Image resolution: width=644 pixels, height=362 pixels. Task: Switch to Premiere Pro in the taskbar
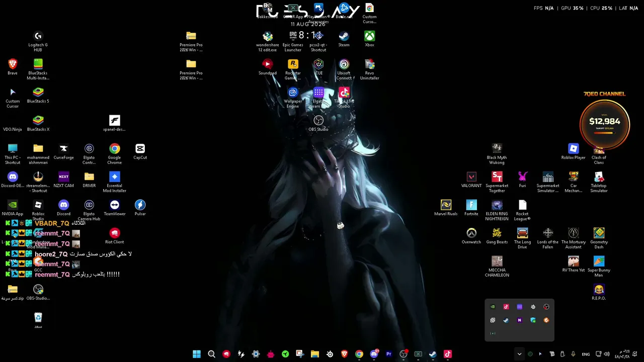pyautogui.click(x=388, y=354)
